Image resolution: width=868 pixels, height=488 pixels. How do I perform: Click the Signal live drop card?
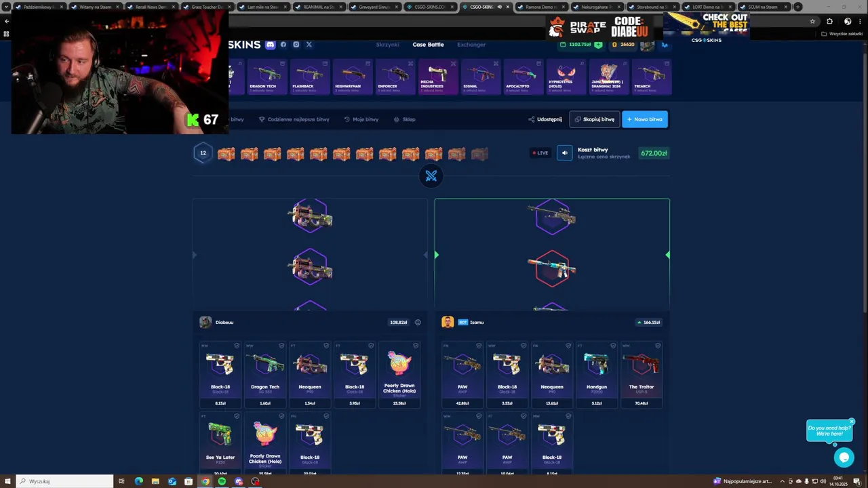(x=480, y=77)
